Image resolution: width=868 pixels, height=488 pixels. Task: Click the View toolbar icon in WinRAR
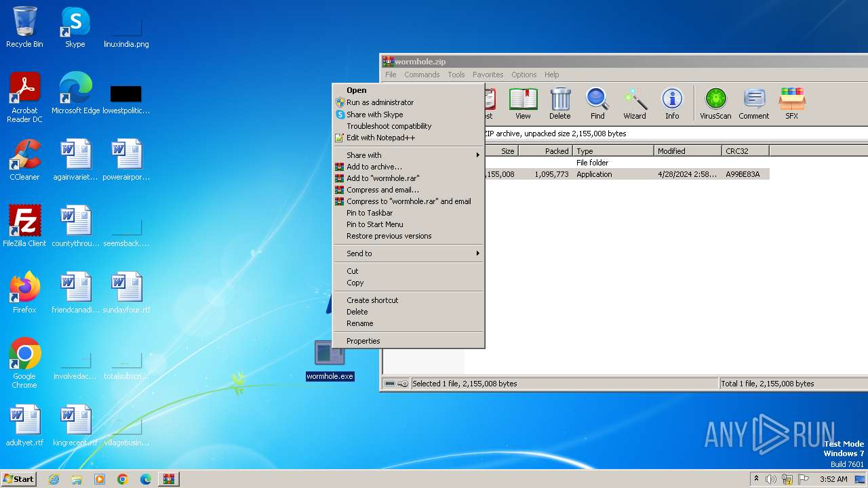(523, 104)
